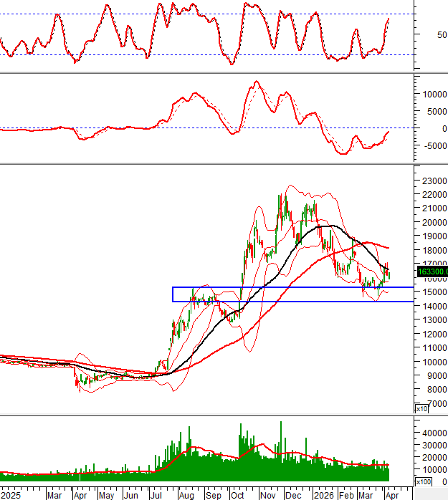Click the x10 price scale multiplier box
Image resolution: width=448 pixels, height=500 pixels.
click(421, 408)
